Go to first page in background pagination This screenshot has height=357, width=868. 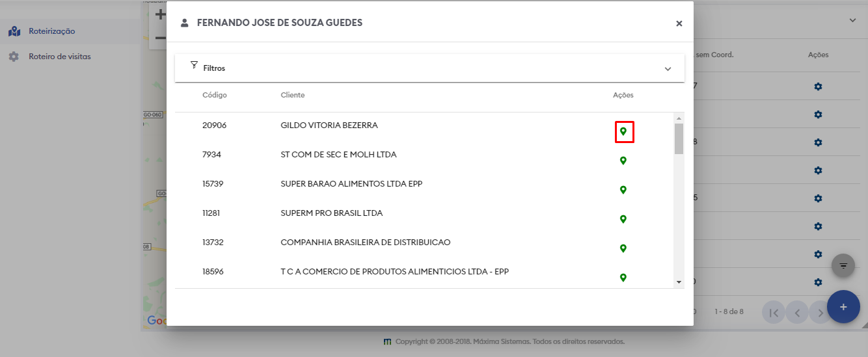(x=774, y=313)
